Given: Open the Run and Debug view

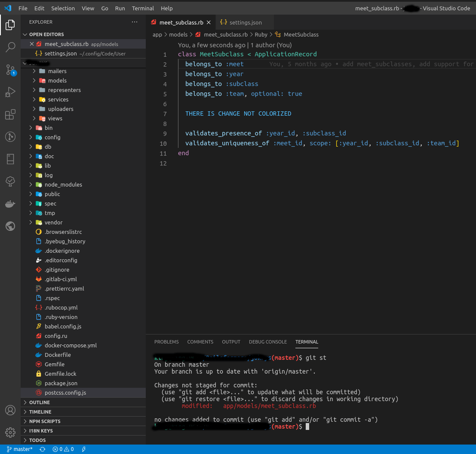Looking at the screenshot, I should [x=10, y=92].
